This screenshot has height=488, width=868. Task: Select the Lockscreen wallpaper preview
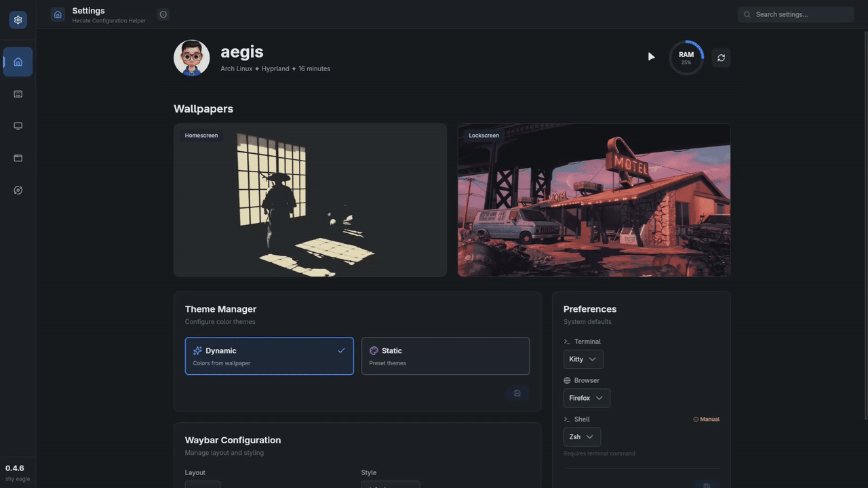(594, 200)
